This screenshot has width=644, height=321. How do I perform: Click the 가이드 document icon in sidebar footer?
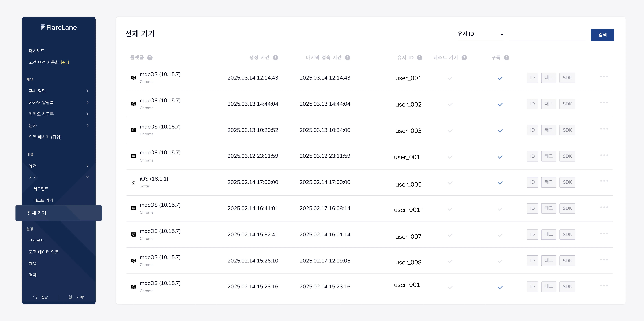[70, 297]
